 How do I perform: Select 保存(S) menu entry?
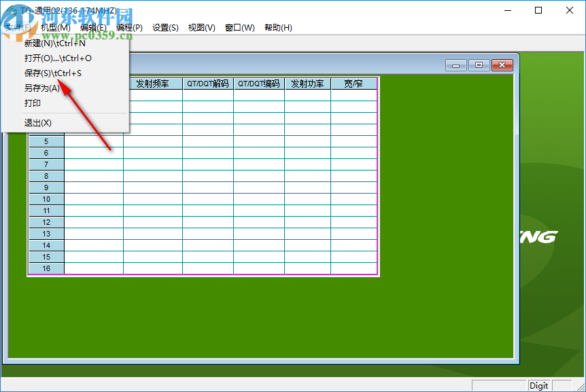click(65, 73)
